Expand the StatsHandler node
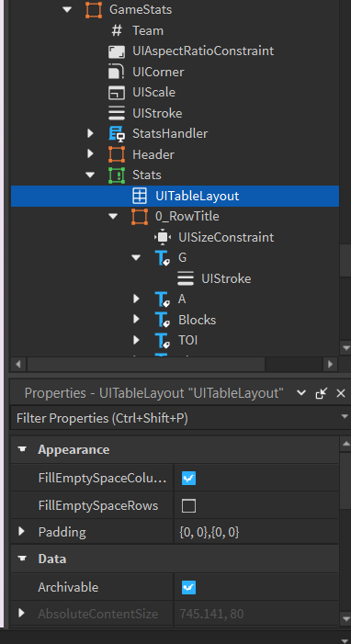Image resolution: width=351 pixels, height=644 pixels. [x=90, y=133]
